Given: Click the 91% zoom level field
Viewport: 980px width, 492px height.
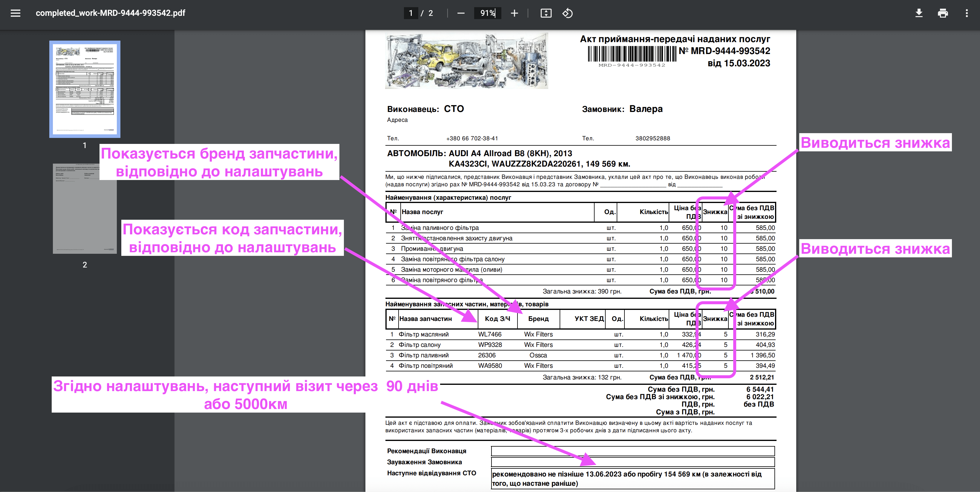Looking at the screenshot, I should tap(487, 13).
